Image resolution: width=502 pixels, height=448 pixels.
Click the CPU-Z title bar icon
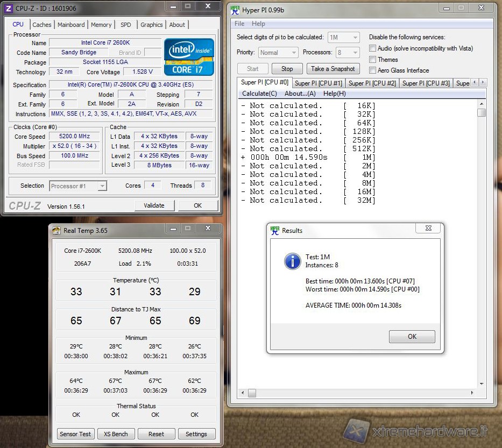8,8
